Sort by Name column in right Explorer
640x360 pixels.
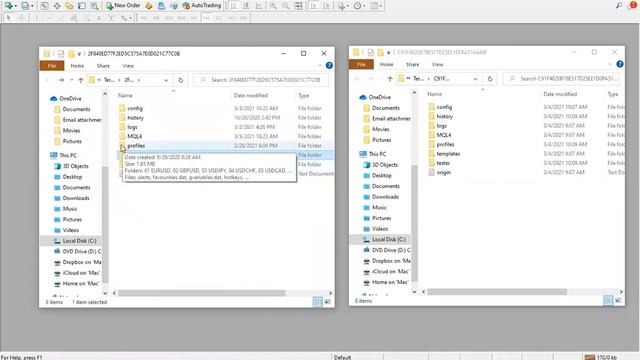(435, 94)
